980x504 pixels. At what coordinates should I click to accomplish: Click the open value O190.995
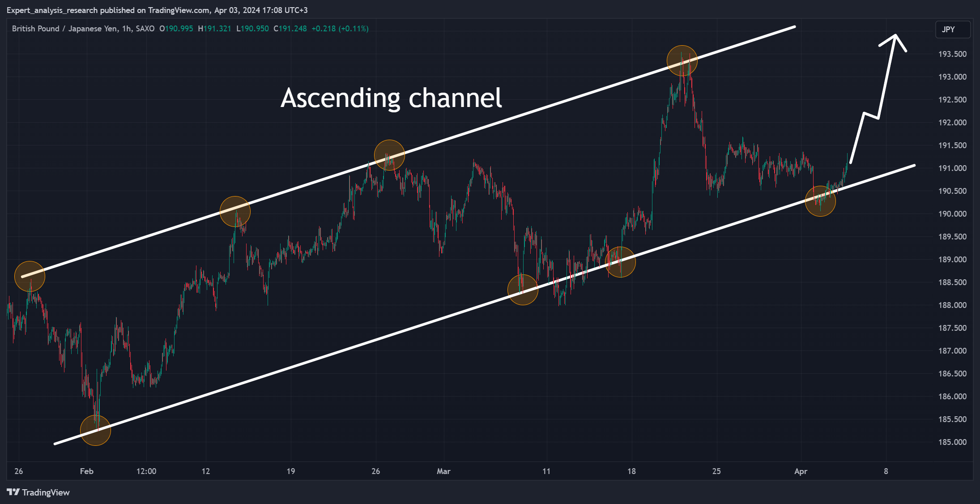(x=176, y=29)
